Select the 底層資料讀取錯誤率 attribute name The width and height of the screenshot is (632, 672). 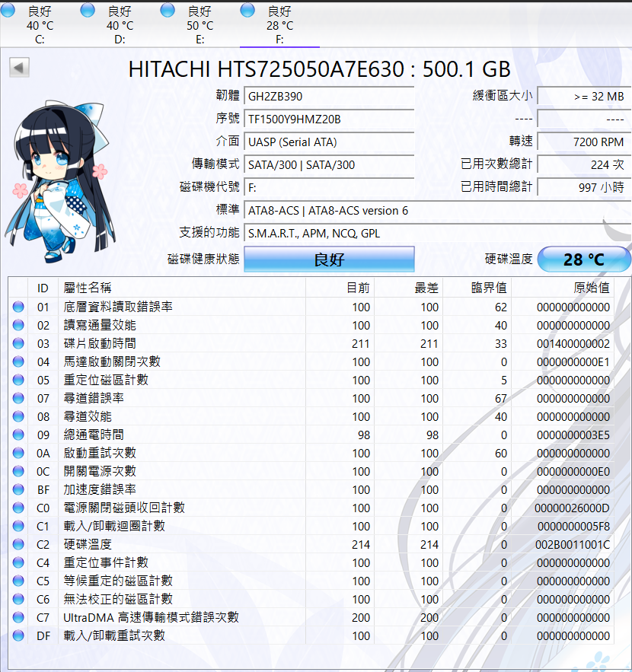118,307
